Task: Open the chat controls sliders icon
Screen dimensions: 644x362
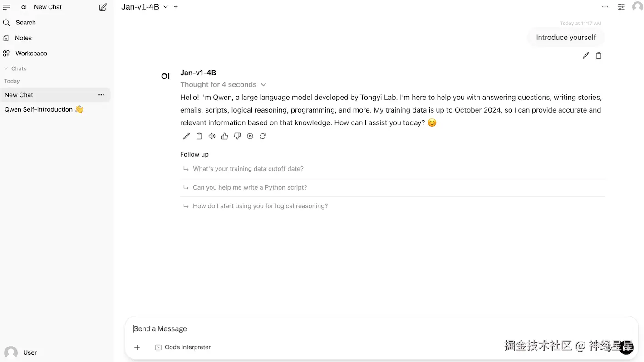Action: tap(621, 7)
